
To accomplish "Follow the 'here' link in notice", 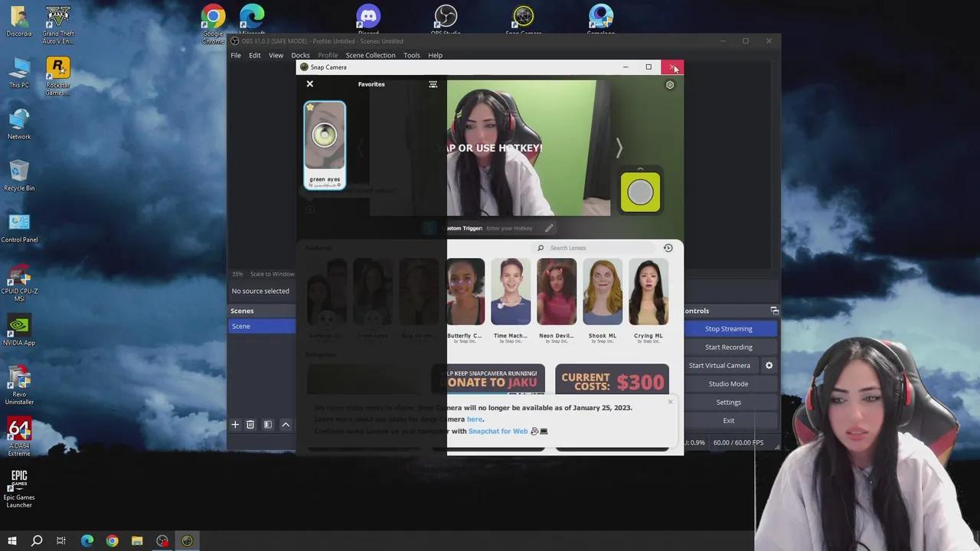I will (x=475, y=419).
